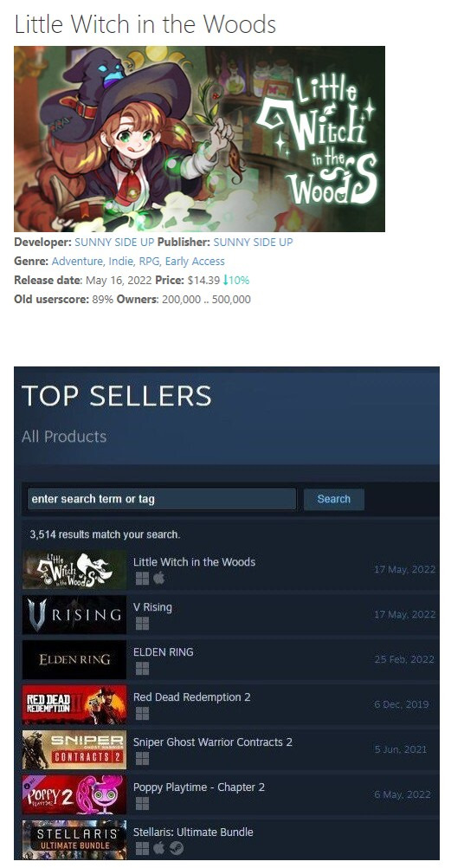Open the ELDEN RING thumbnail
Screen dimensions: 451x868
(74, 659)
